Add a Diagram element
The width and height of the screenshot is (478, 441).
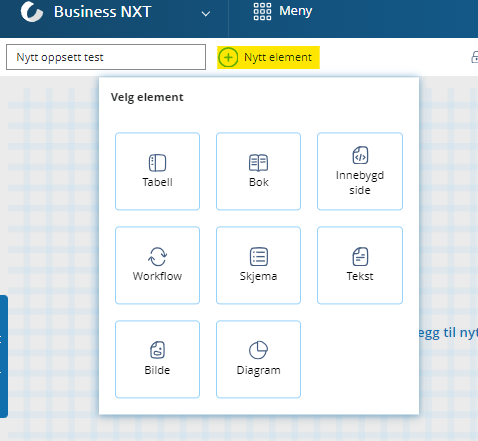258,359
